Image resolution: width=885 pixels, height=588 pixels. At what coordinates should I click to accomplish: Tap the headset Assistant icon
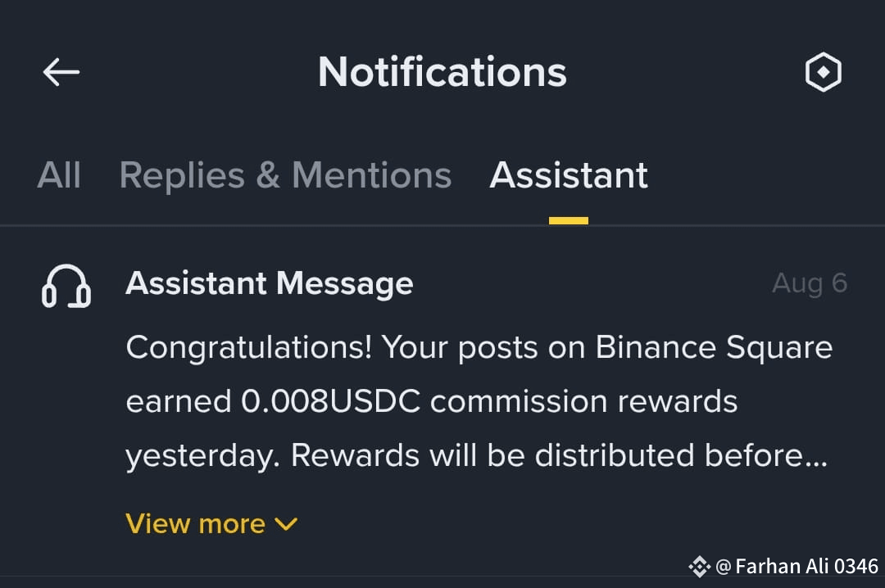[x=66, y=286]
